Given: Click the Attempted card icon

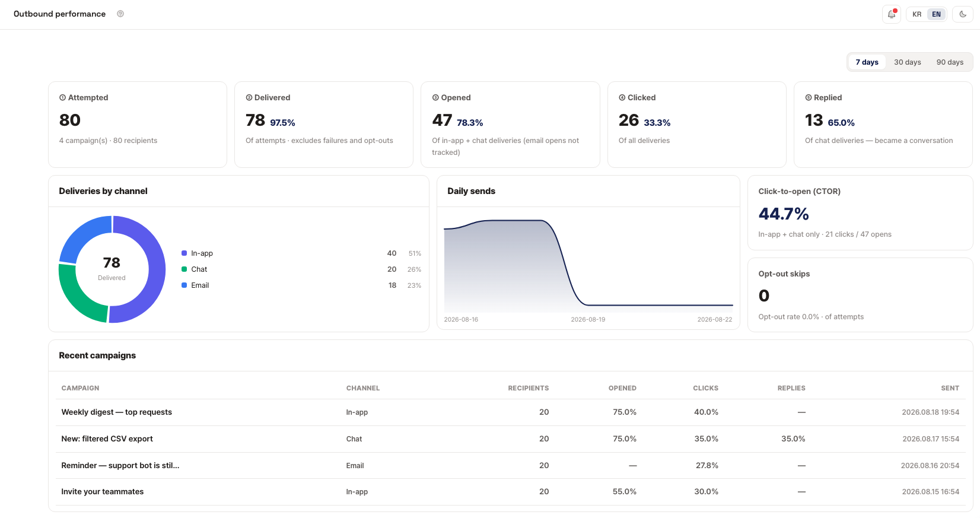Looking at the screenshot, I should tap(62, 97).
